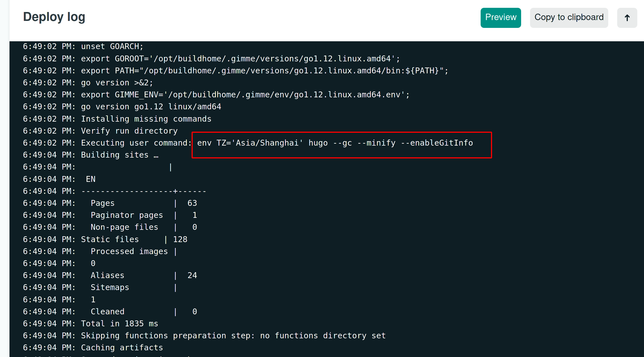
Task: Click 'Total in 1835 ms' line
Action: coord(90,324)
